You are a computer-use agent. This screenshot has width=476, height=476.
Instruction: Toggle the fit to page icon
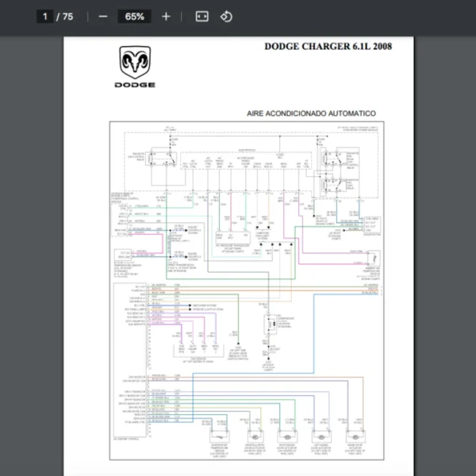coord(202,17)
